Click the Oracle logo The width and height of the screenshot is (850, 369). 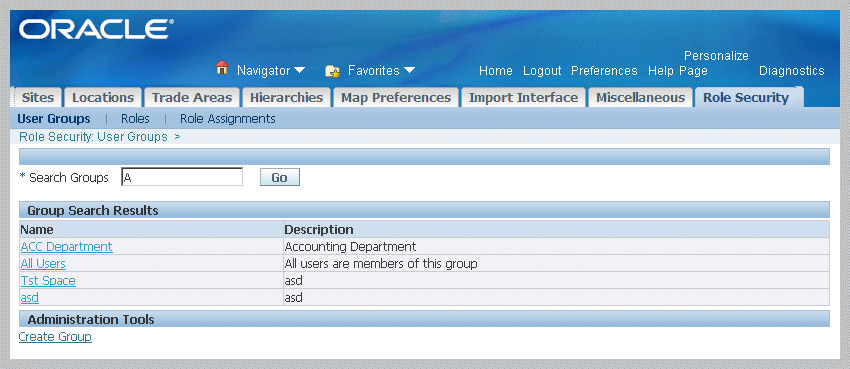(x=96, y=30)
